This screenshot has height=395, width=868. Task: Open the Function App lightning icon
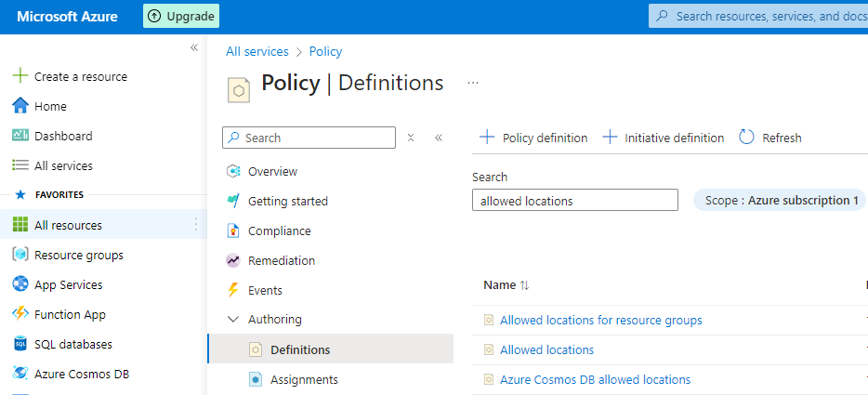(20, 314)
